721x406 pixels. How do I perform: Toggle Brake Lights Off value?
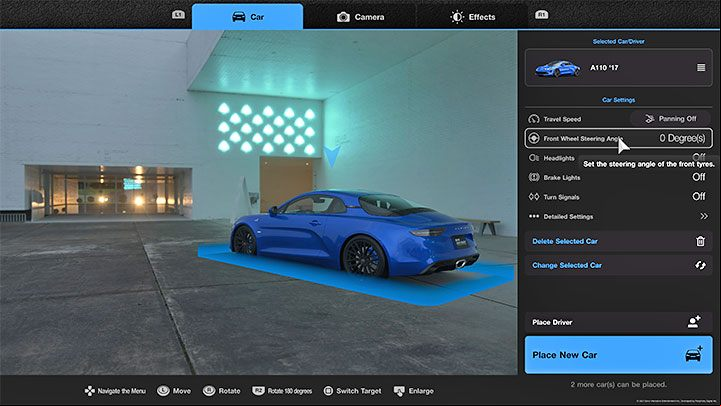point(699,177)
